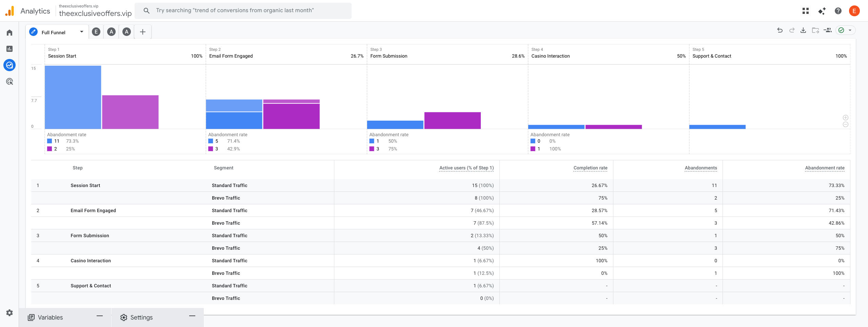Click purple swatch under Step 2 abandonment

(211, 149)
